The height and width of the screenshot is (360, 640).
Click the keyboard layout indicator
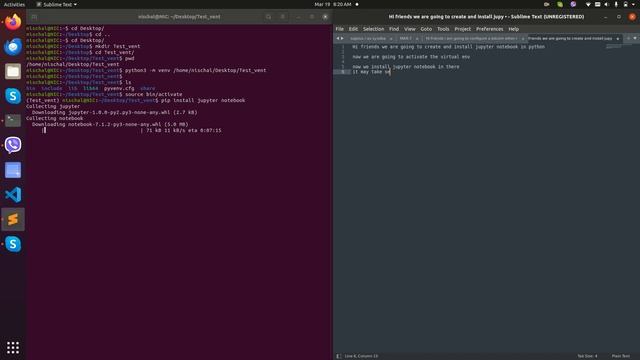point(598,4)
